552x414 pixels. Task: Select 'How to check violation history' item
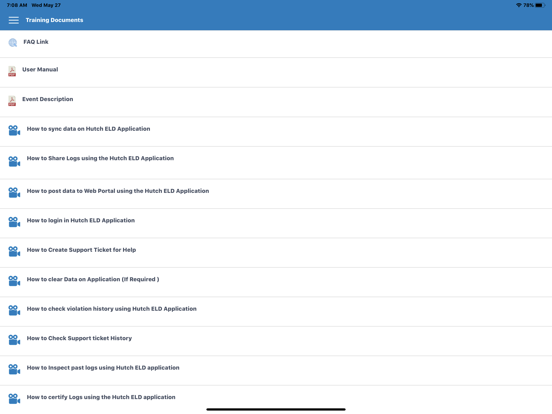pyautogui.click(x=276, y=312)
